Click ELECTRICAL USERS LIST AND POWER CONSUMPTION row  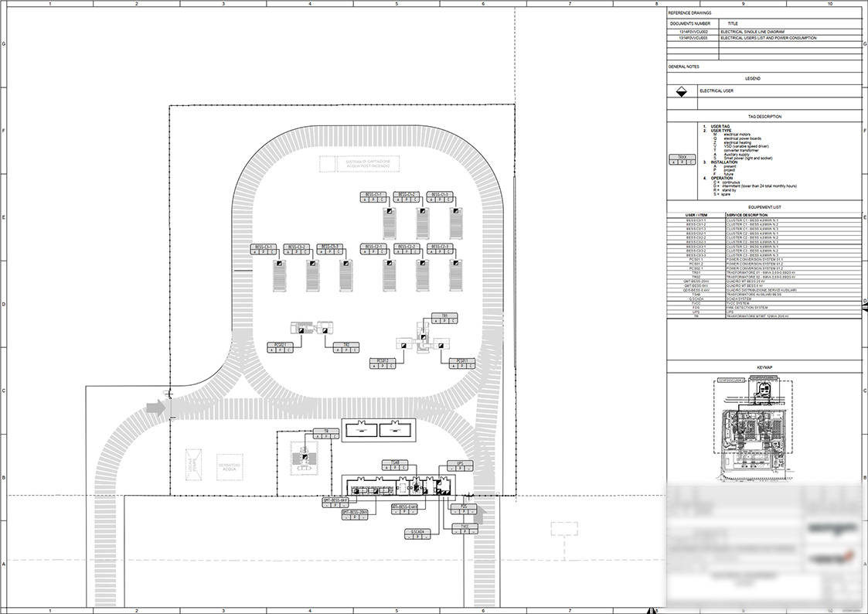[x=764, y=38]
